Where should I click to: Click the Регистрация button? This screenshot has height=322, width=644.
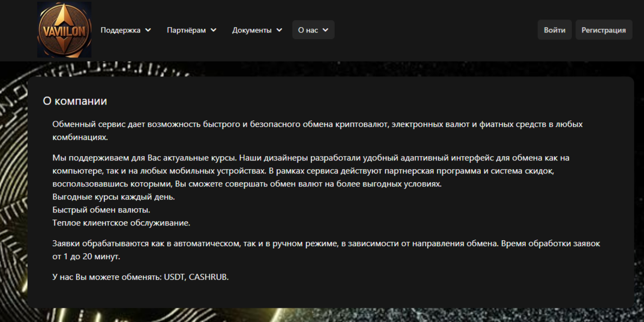click(604, 30)
